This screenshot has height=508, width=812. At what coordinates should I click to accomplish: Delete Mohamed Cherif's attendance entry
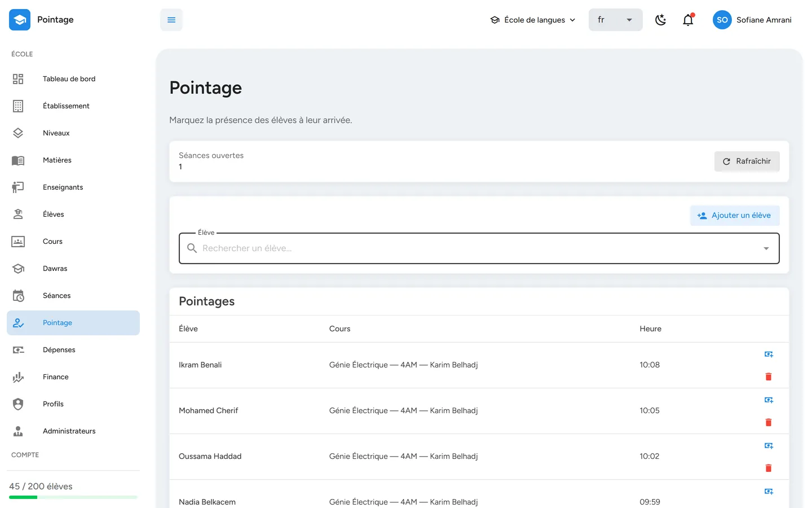click(x=769, y=422)
